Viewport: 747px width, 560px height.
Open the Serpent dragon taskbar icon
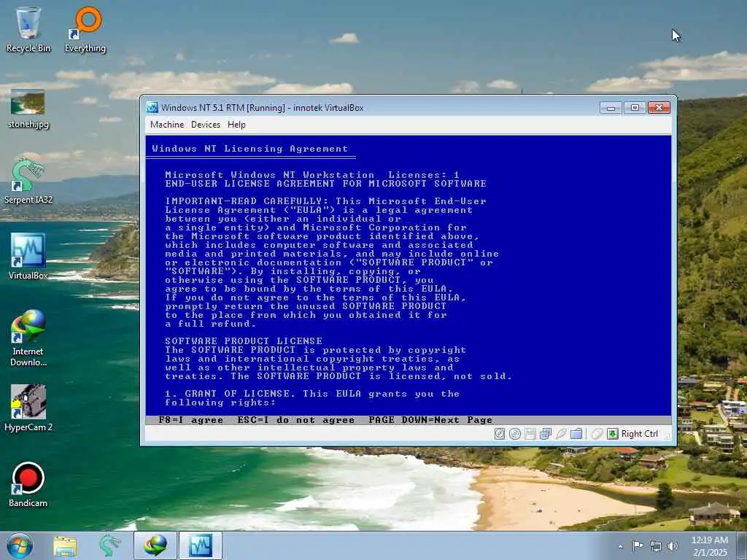click(109, 546)
